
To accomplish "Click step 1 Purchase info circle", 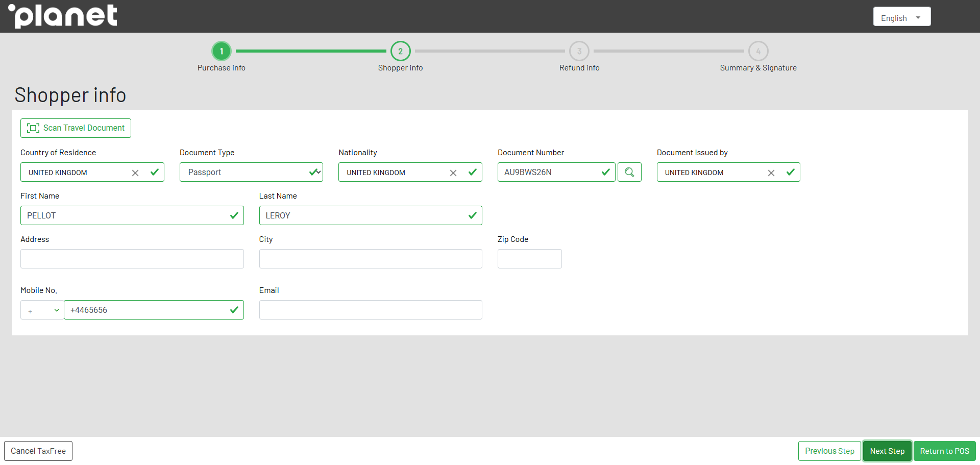I will [222, 51].
